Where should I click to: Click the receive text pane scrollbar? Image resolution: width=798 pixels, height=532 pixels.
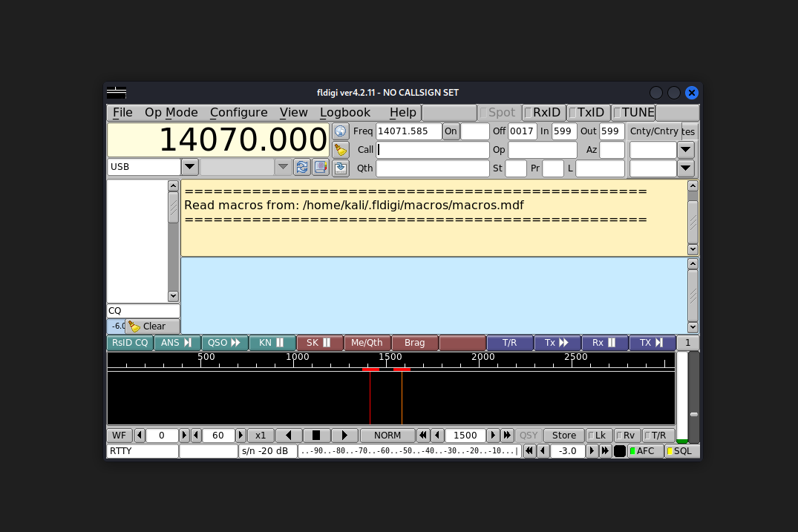tap(693, 217)
